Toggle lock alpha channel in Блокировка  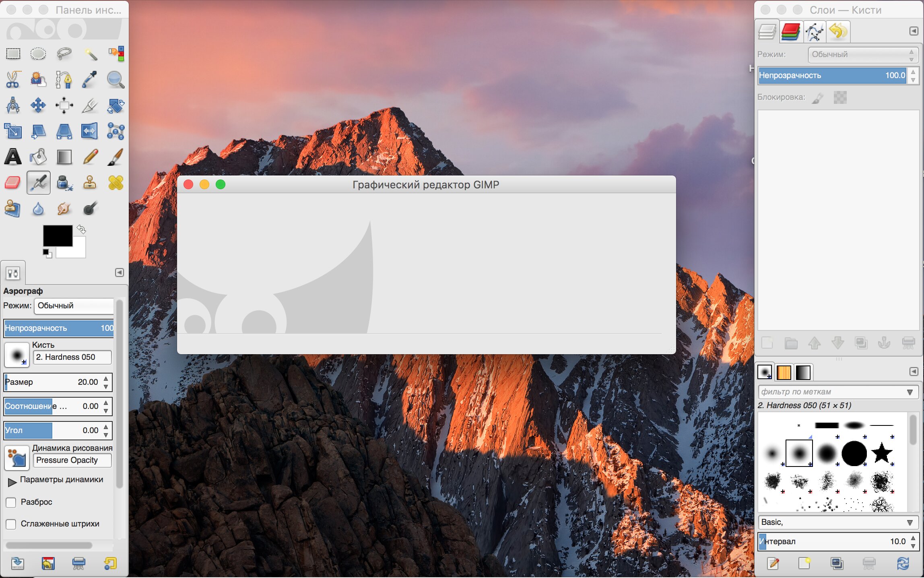click(x=840, y=97)
